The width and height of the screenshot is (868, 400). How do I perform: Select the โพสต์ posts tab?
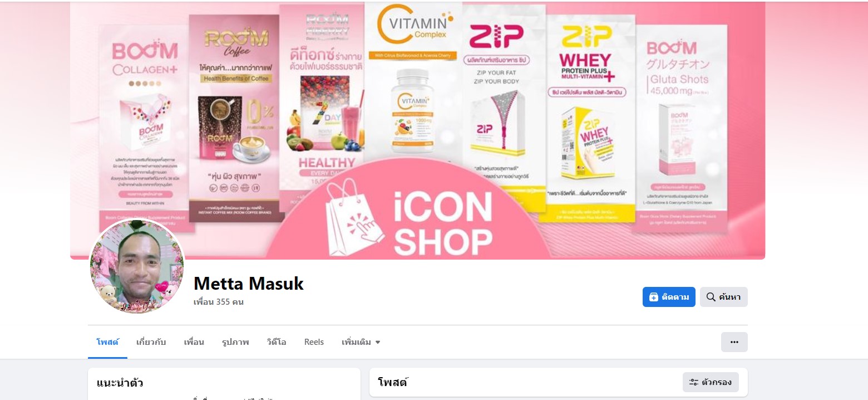[x=107, y=342]
